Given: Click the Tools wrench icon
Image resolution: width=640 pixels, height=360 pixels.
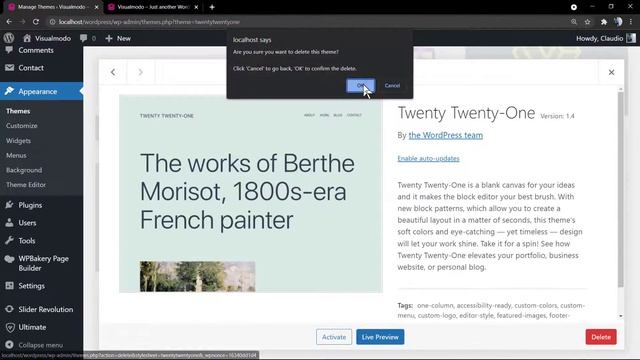Looking at the screenshot, I should [9, 240].
